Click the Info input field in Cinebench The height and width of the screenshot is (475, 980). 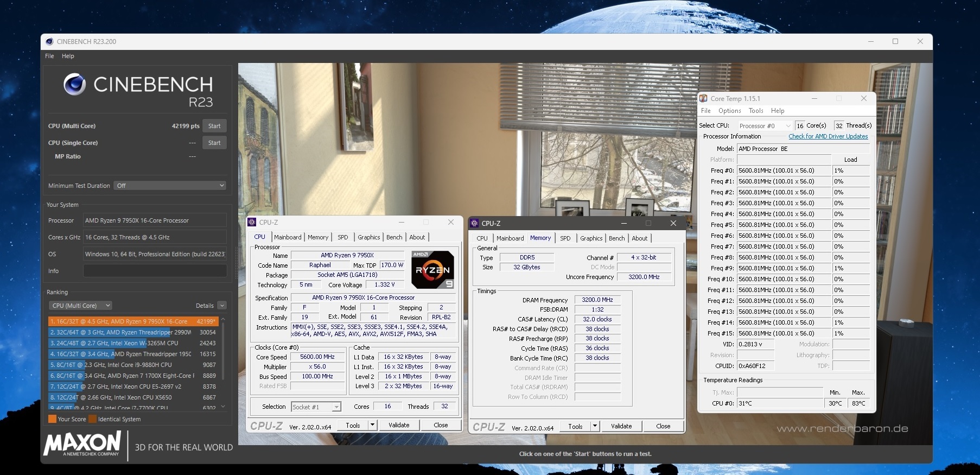click(x=155, y=271)
